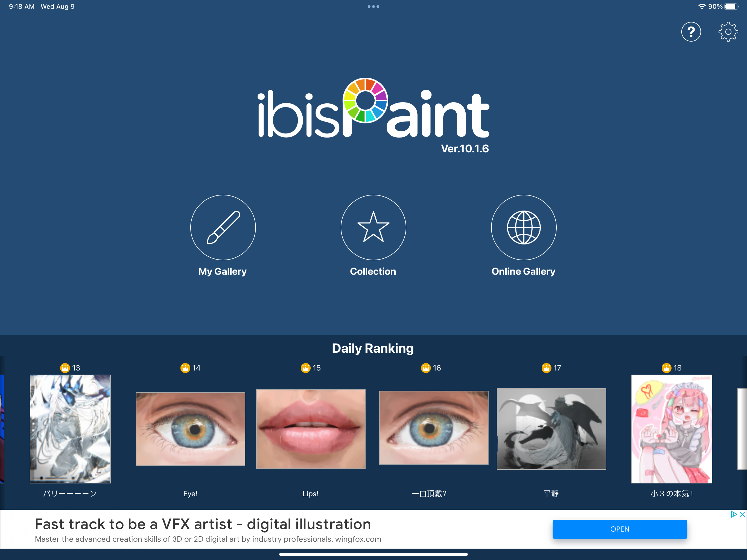Open settings gear icon
The height and width of the screenshot is (560, 747).
click(728, 32)
